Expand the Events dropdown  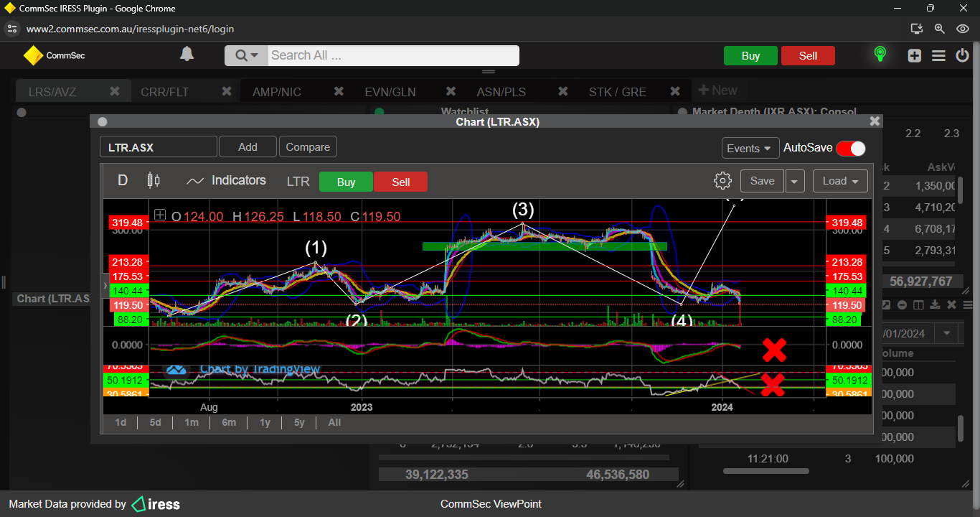click(750, 148)
